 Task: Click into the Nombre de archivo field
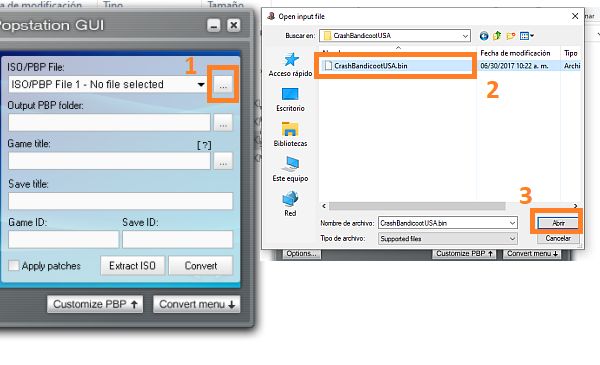[443, 223]
